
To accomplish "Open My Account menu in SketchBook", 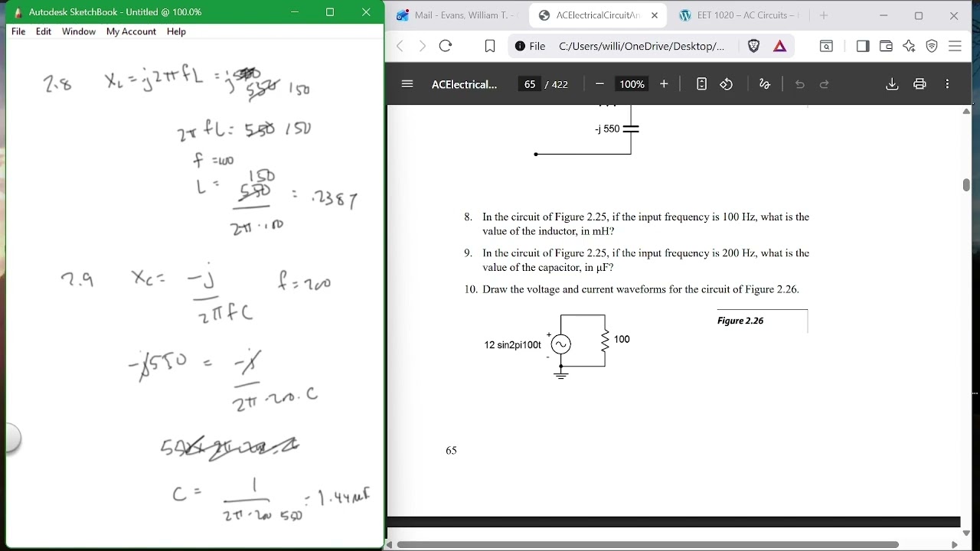I will [x=131, y=31].
